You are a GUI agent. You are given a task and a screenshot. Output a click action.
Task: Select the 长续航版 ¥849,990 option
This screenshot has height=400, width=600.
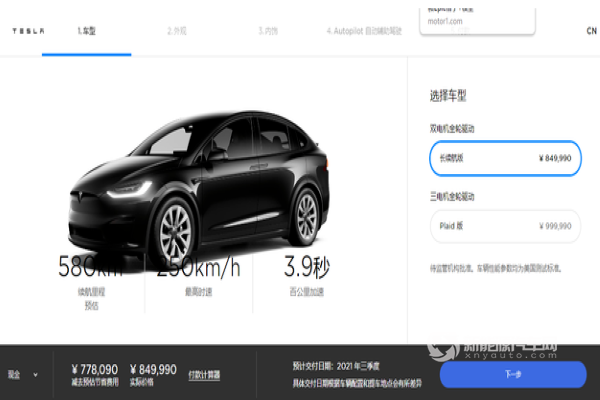tap(505, 158)
